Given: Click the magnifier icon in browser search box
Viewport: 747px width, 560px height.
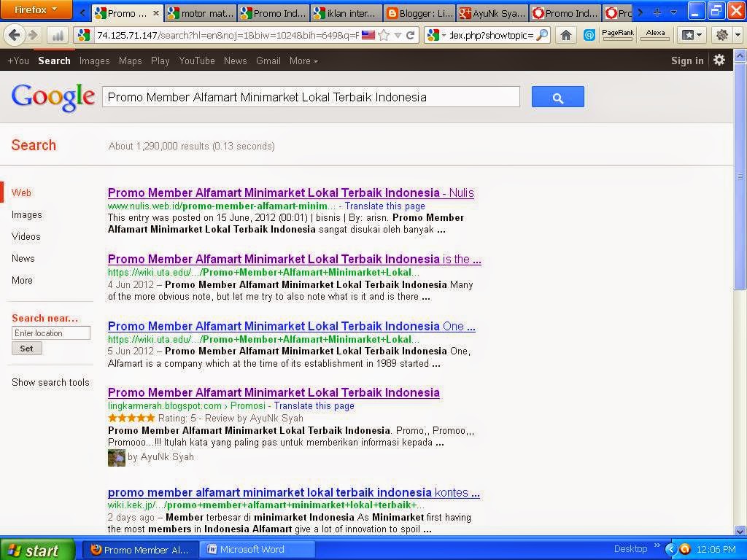Looking at the screenshot, I should tap(542, 35).
